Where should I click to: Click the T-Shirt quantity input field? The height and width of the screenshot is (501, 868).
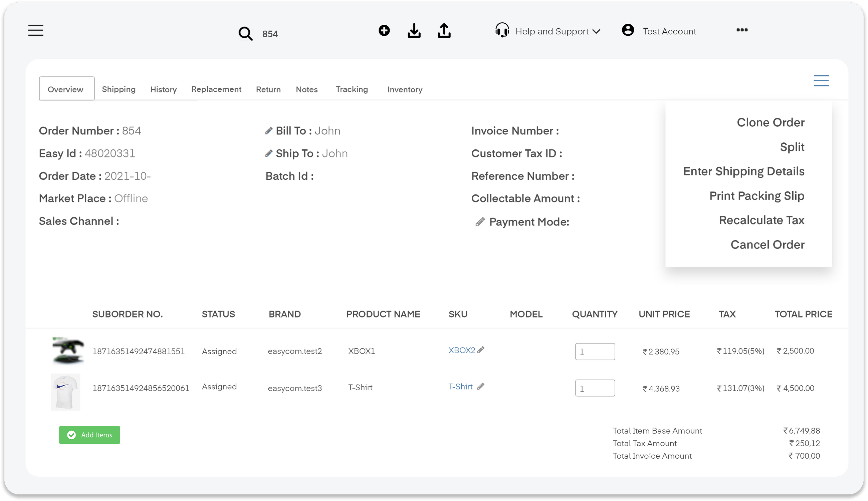point(595,388)
